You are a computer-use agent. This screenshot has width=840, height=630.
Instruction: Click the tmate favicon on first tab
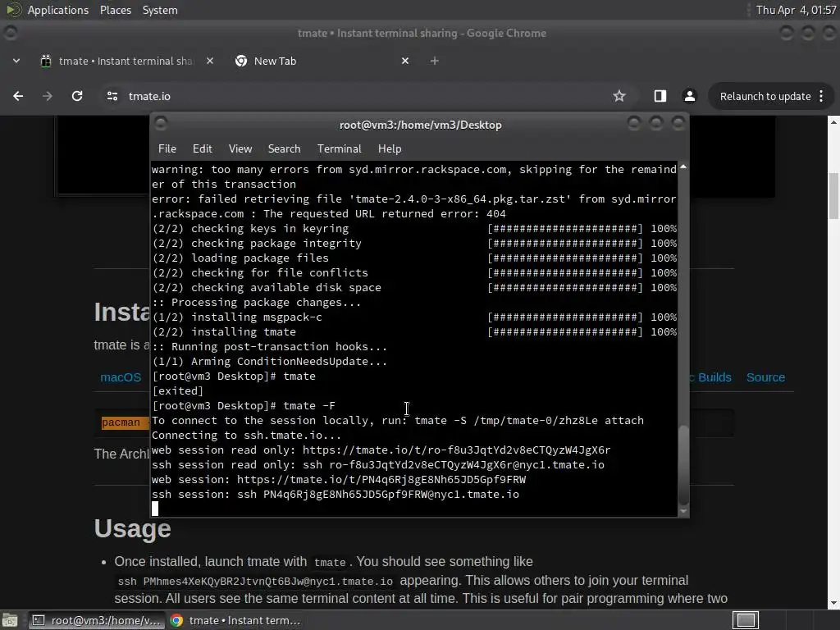(x=46, y=61)
